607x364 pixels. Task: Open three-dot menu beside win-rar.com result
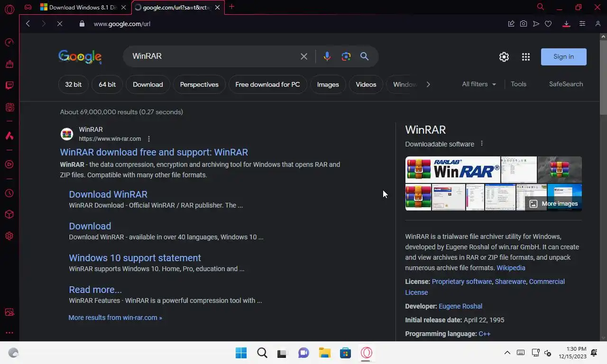pyautogui.click(x=149, y=139)
